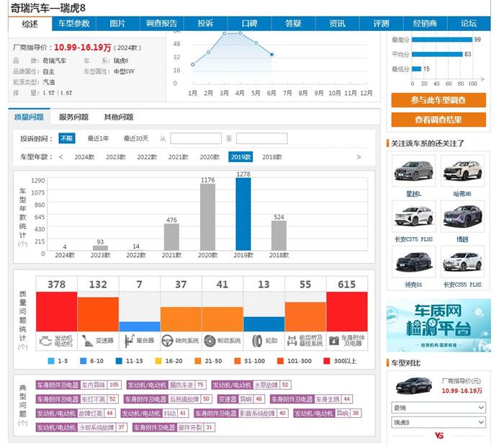Click the body accessories and electrics icon
Screen dimensions: 504x446
pos(334,341)
